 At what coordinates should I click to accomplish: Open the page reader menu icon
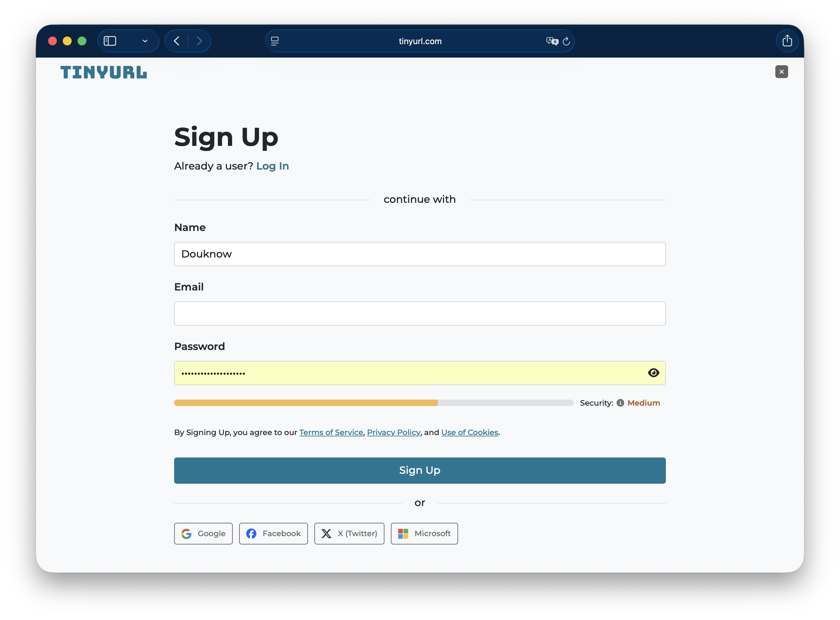pos(275,41)
